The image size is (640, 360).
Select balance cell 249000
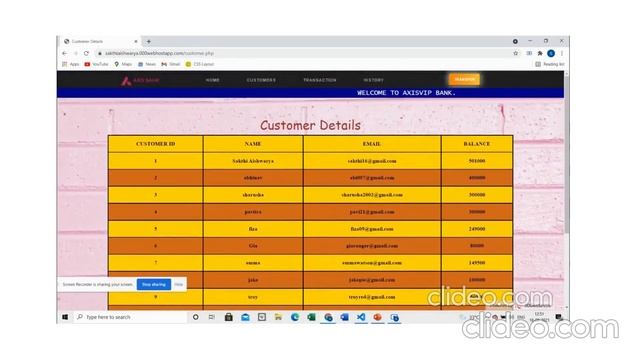coord(477,229)
